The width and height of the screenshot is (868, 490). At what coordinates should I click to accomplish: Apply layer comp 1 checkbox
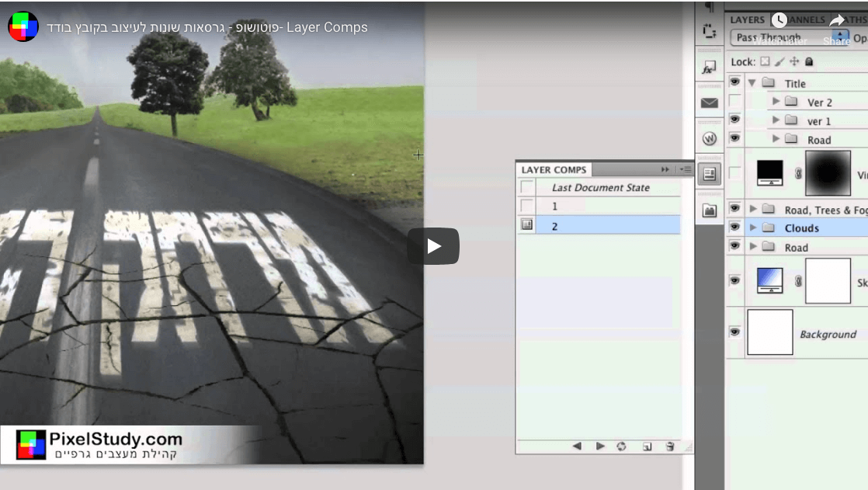pyautogui.click(x=528, y=206)
